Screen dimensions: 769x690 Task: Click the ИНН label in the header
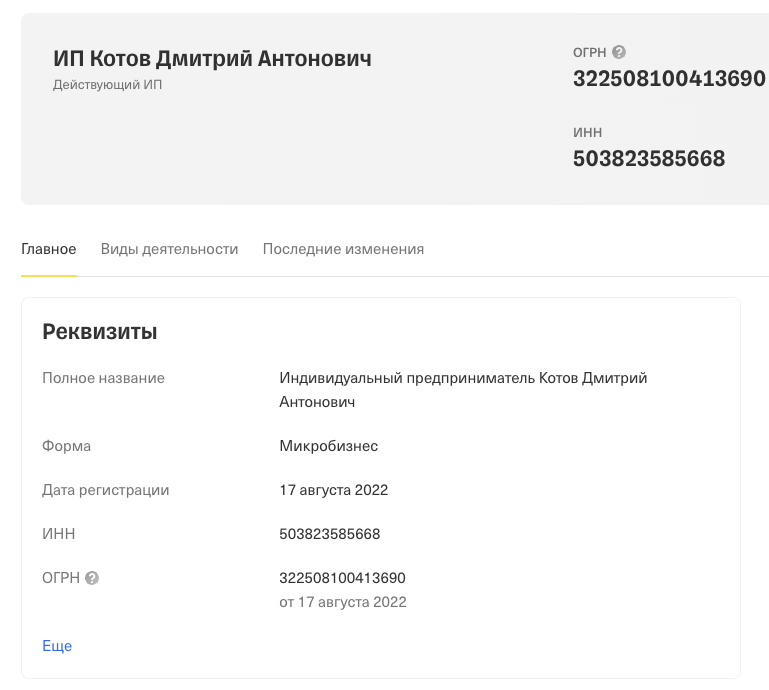coord(587,132)
